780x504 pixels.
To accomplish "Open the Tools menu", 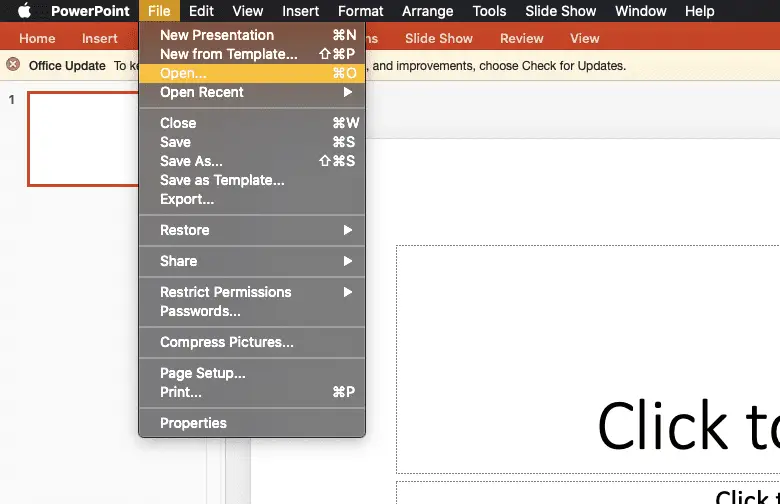I will click(489, 11).
